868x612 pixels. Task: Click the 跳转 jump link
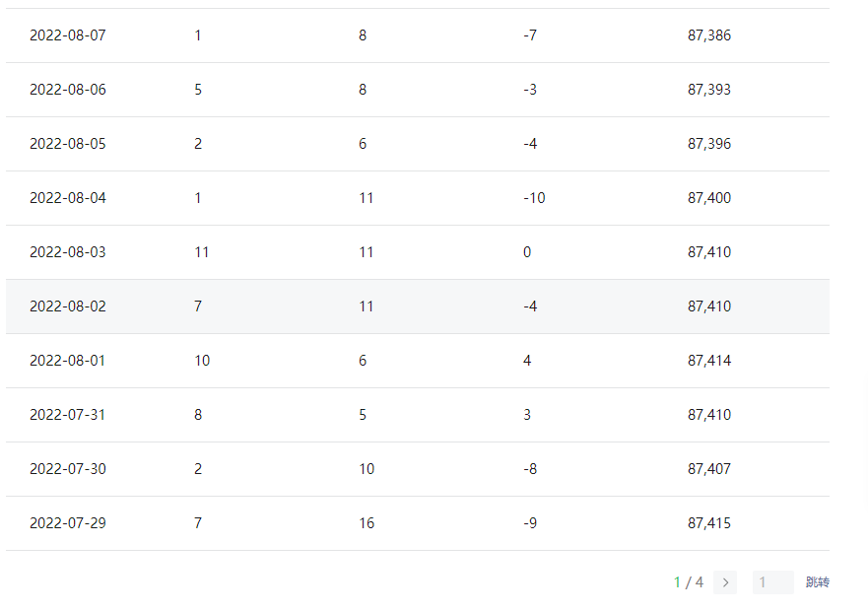pyautogui.click(x=817, y=582)
